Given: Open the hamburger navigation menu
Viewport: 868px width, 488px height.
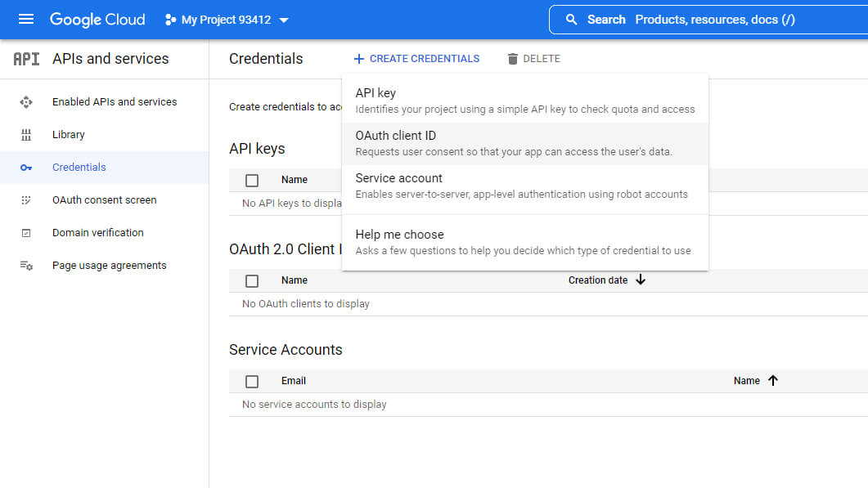Looking at the screenshot, I should coord(26,20).
